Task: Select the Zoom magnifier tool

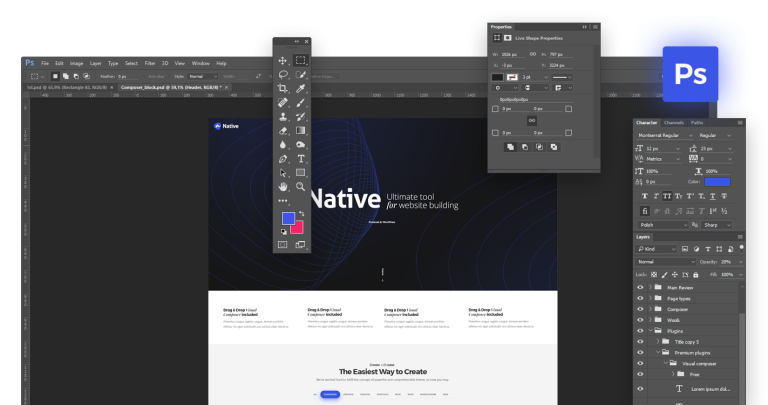Action: [x=301, y=186]
